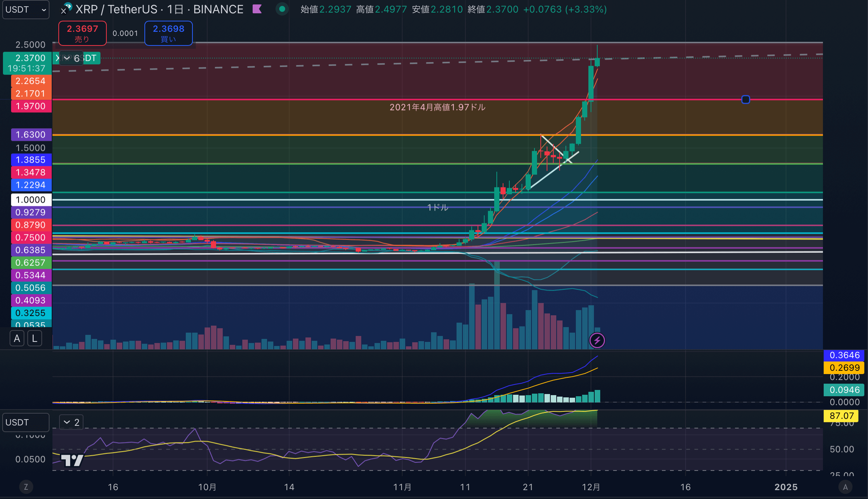Click the 87.07 RSI value label
The image size is (868, 499).
841,416
